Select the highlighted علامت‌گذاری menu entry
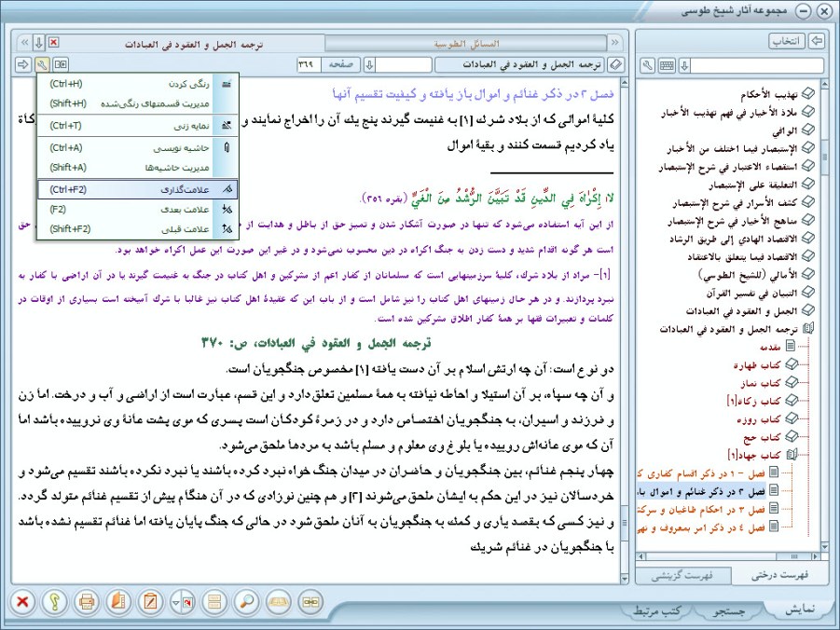The image size is (840, 630). (138, 189)
